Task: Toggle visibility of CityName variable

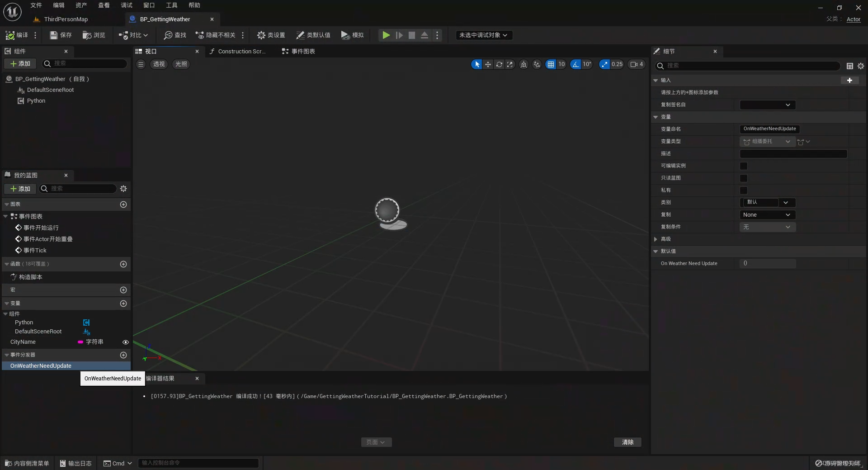Action: pos(125,342)
